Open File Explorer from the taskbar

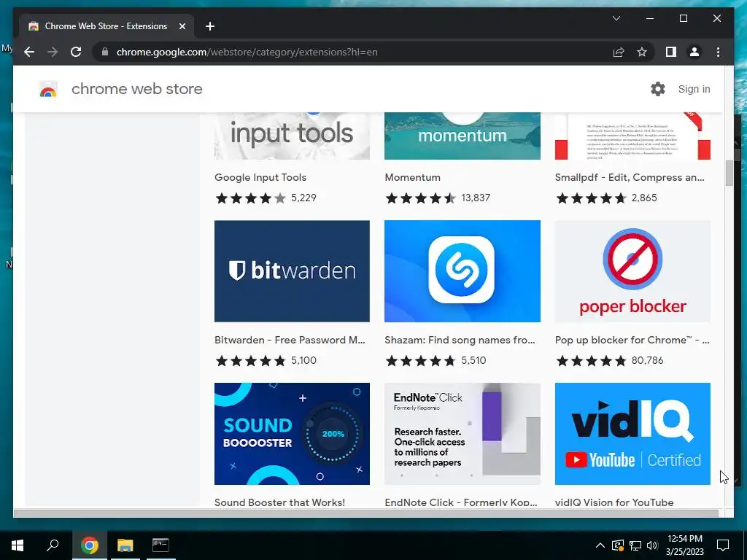coord(125,545)
